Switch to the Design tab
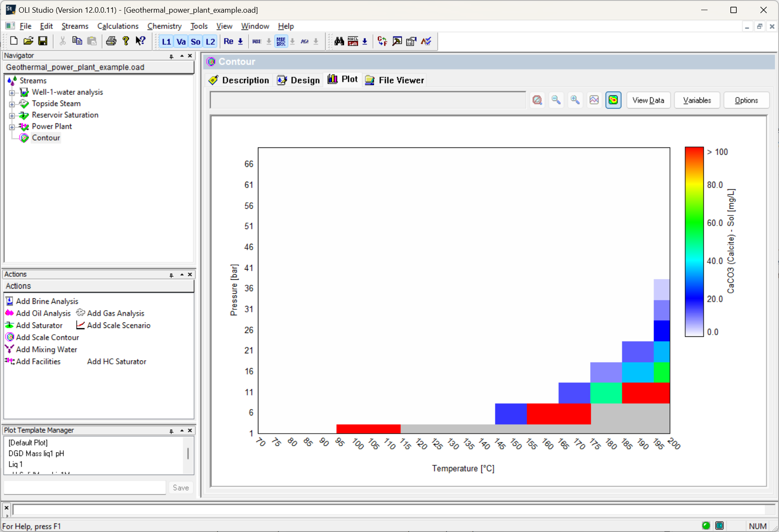The height and width of the screenshot is (532, 779). point(299,80)
